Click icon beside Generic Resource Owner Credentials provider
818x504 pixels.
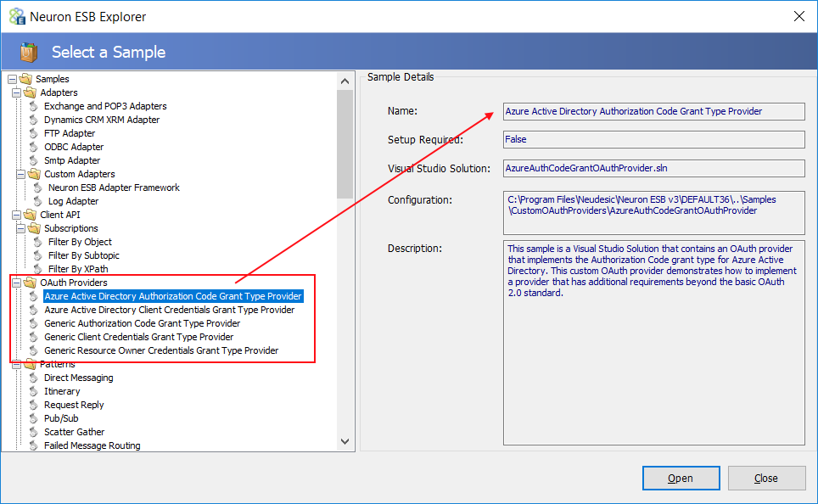tap(34, 350)
